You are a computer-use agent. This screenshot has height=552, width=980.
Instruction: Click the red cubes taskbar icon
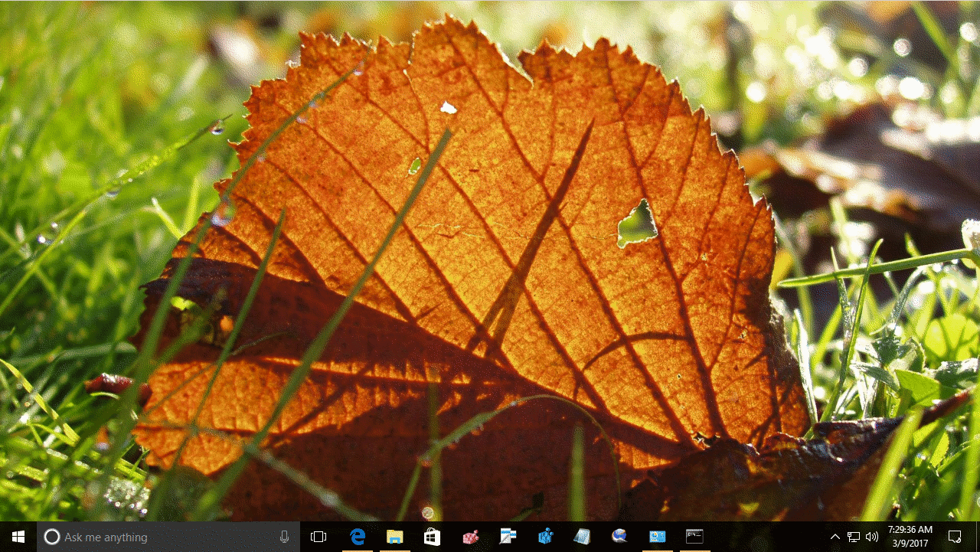coord(470,537)
